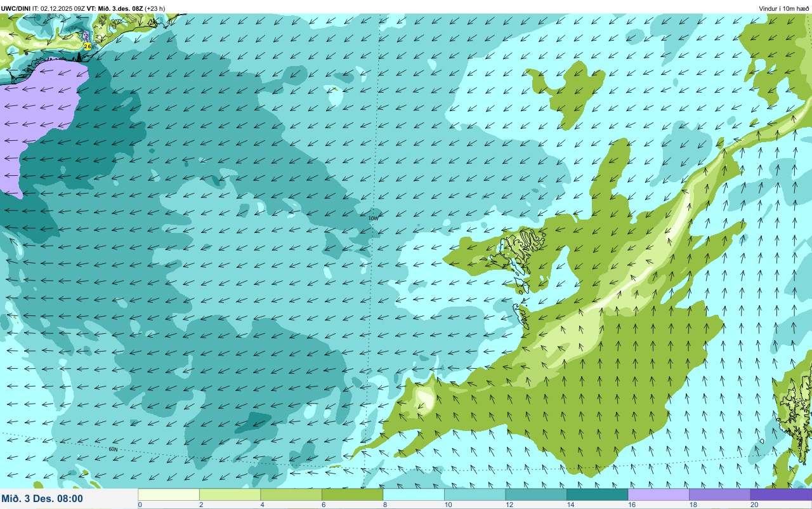Click the 10–12 light teal legend swatch

pos(475,494)
